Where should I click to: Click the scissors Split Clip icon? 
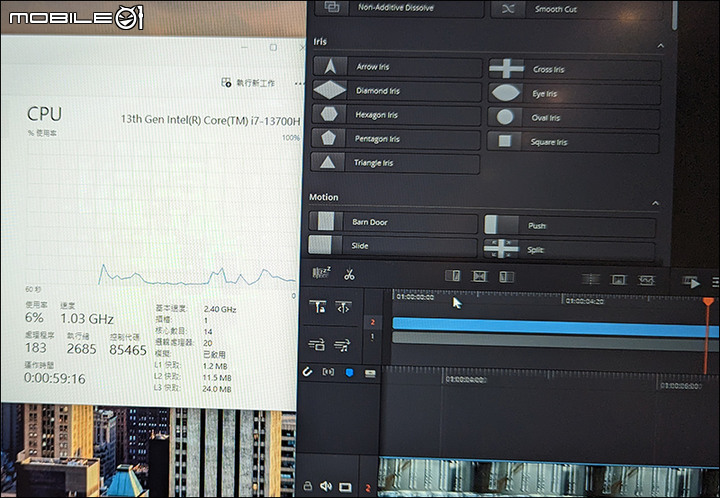(x=349, y=274)
